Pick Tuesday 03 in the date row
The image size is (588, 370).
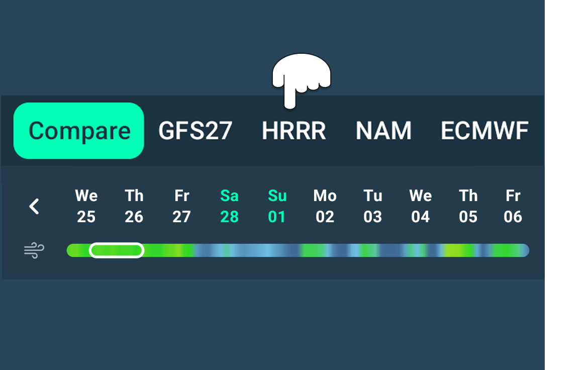point(372,206)
